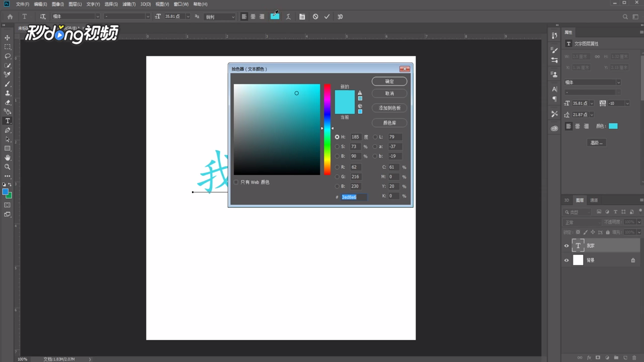This screenshot has width=644, height=362.
Task: Select the G green radio button
Action: click(x=337, y=176)
